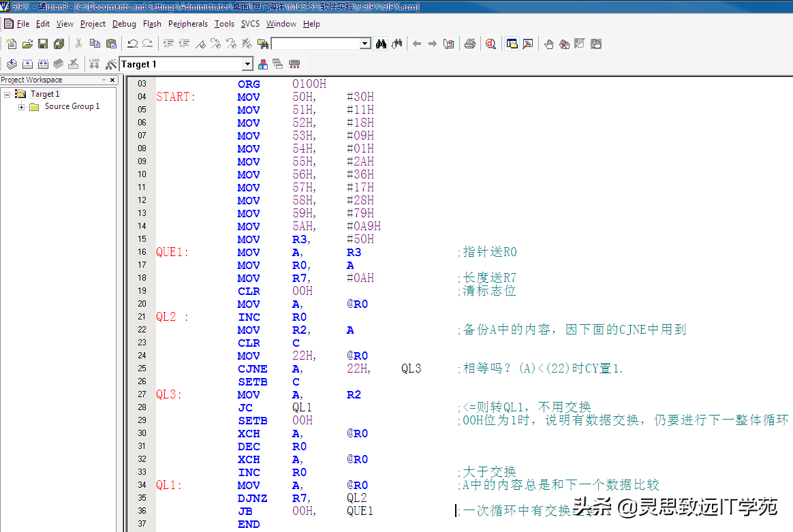The height and width of the screenshot is (532, 793).
Task: Go to previous bookmark icon
Action: [x=231, y=44]
